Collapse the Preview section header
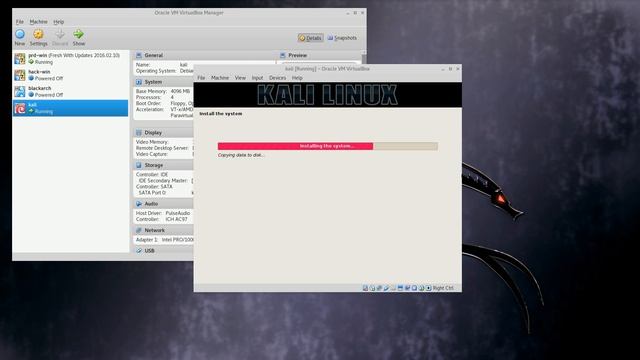The image size is (640, 360). [x=320, y=55]
